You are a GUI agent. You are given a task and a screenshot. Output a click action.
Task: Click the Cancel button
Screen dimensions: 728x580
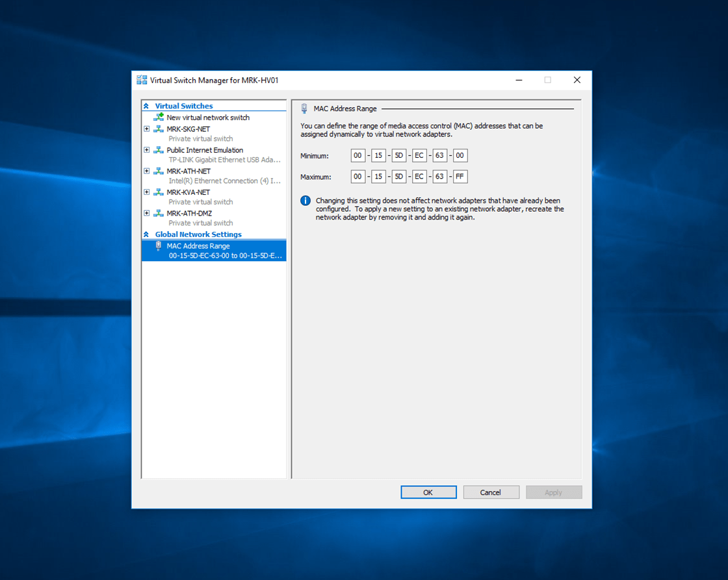491,492
